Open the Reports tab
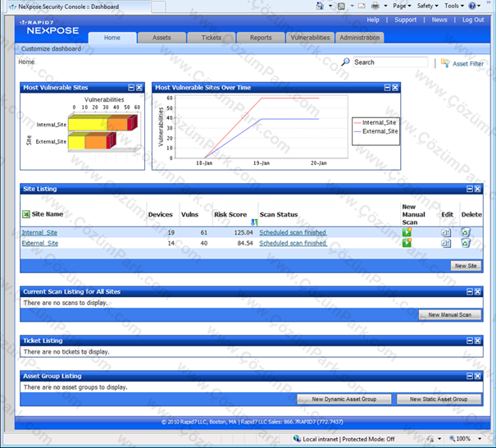496x448 pixels. [x=261, y=38]
